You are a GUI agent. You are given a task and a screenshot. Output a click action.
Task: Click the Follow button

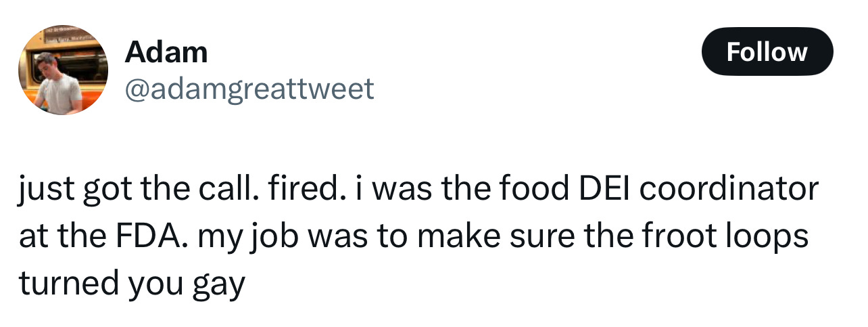(767, 51)
